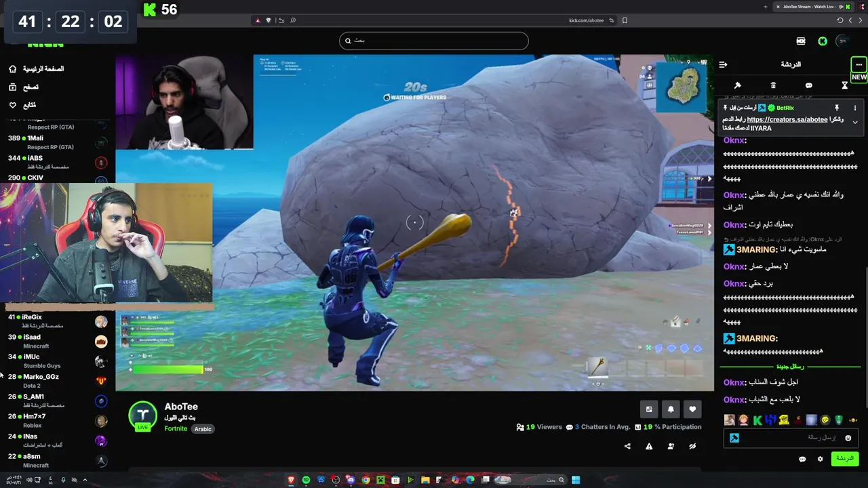Report the stream with warning triangle icon
868x488 pixels.
pos(649,446)
